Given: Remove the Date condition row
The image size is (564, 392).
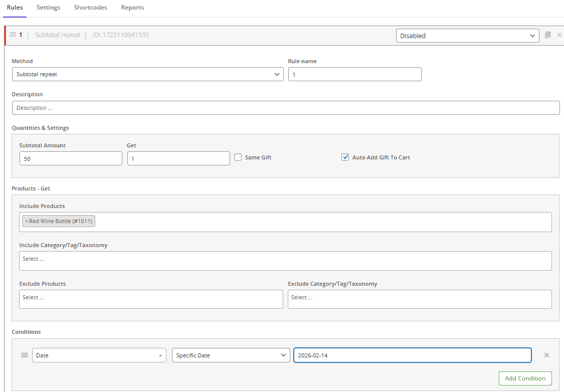Looking at the screenshot, I should [x=546, y=355].
